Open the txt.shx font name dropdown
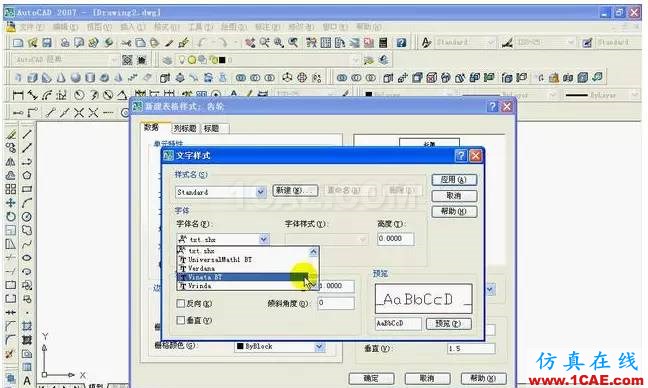 [x=264, y=239]
